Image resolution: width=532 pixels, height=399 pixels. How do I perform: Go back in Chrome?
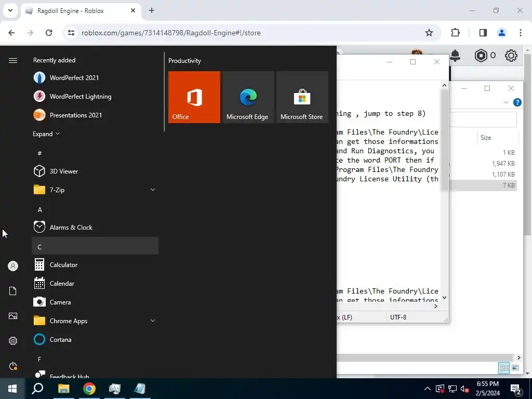11,33
